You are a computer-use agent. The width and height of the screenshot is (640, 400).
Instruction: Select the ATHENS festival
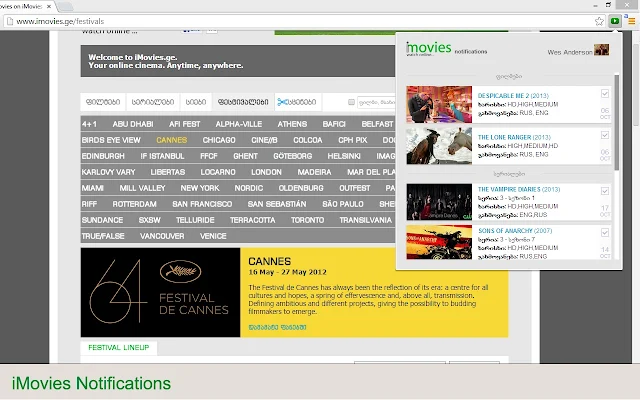292,124
